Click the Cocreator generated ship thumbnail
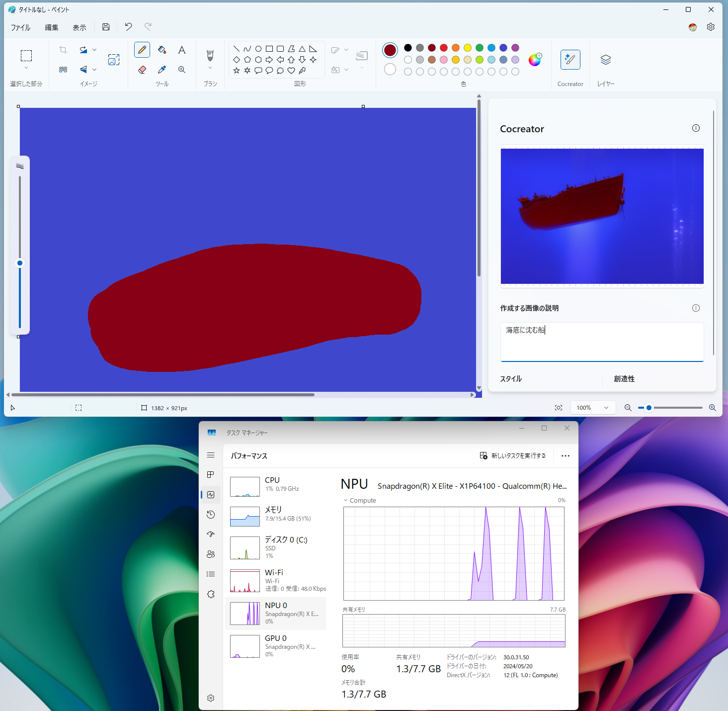 [602, 216]
